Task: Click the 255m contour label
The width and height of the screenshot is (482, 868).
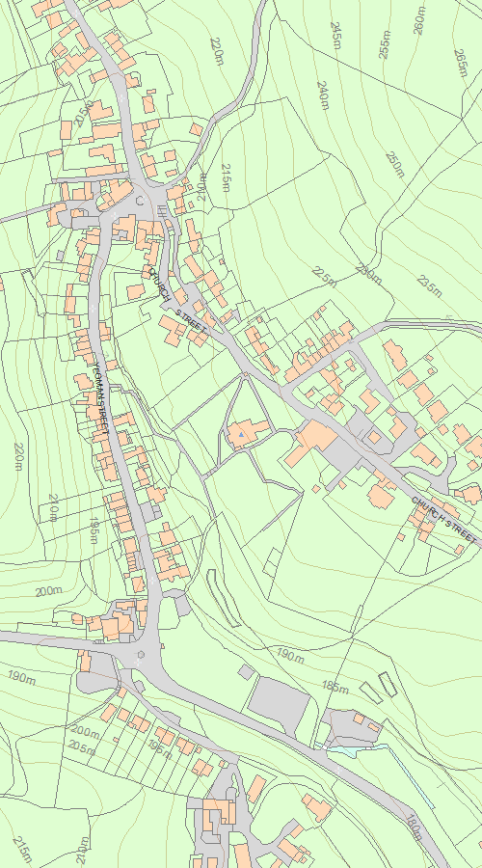Action: coord(385,44)
